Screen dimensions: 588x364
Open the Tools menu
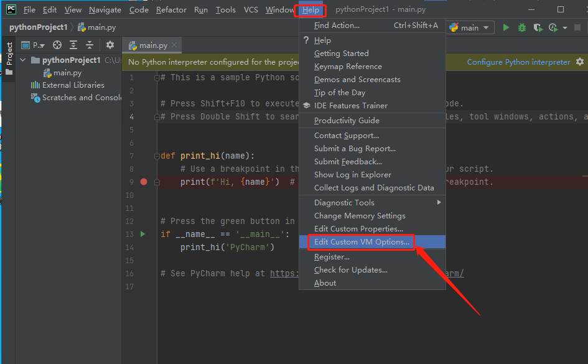[x=225, y=10]
